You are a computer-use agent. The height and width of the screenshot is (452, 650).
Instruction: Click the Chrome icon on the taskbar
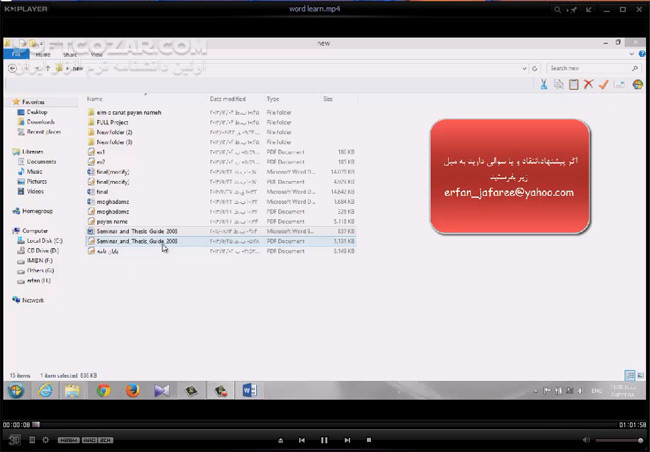104,390
